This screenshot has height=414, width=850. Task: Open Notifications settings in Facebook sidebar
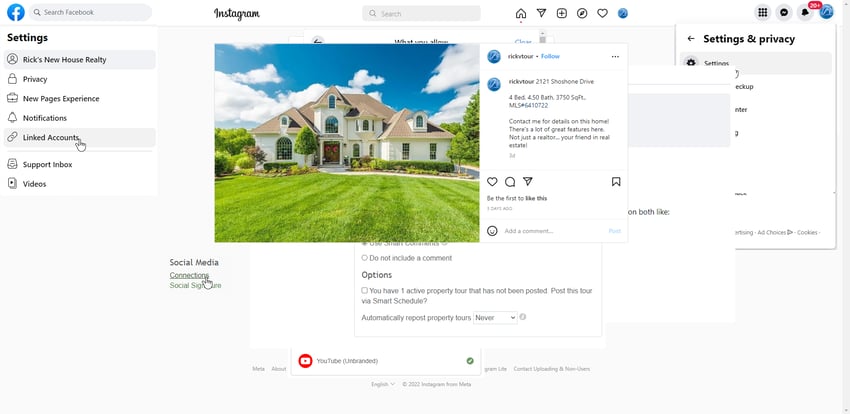80,118
